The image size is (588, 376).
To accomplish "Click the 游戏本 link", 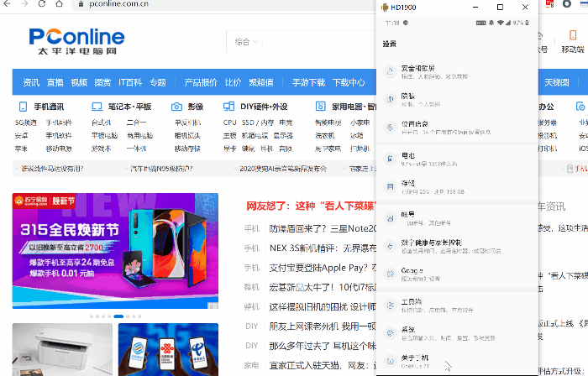I will tap(102, 149).
